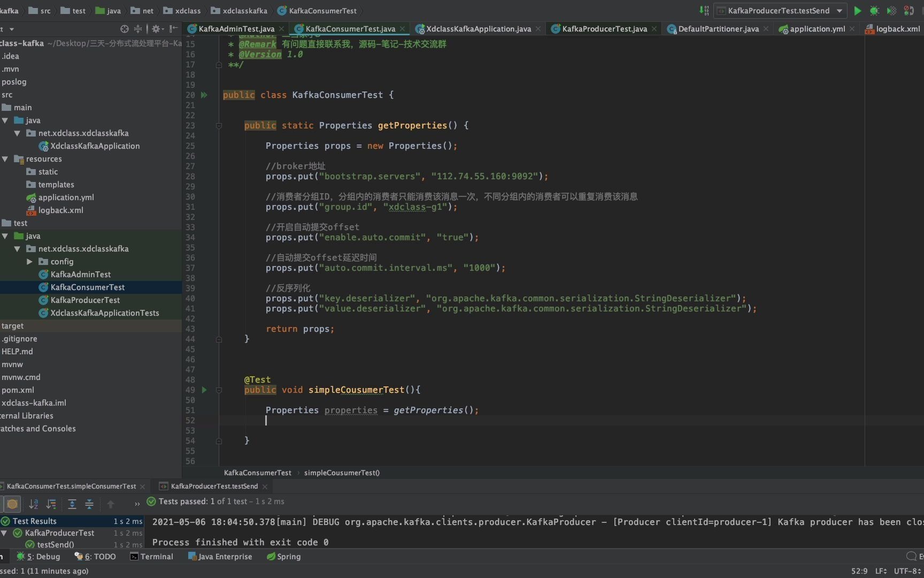Sort test results alphabetically
Image resolution: width=924 pixels, height=578 pixels.
[34, 504]
